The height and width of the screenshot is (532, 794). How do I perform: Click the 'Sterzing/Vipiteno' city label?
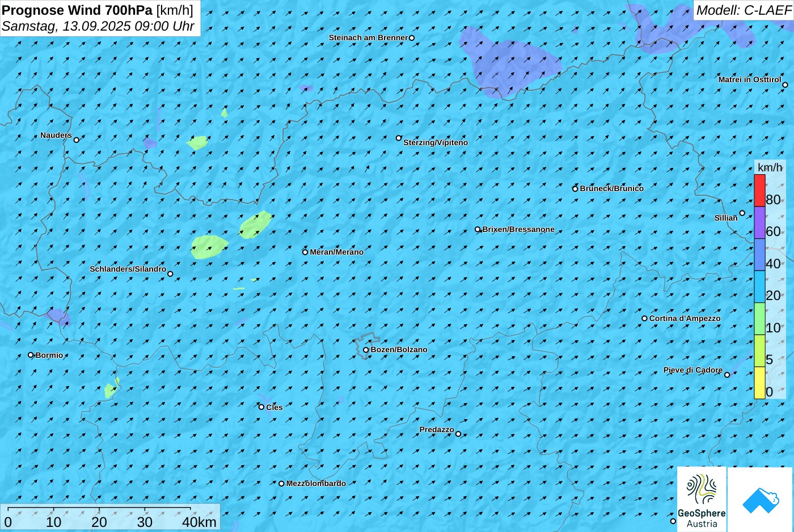click(436, 143)
